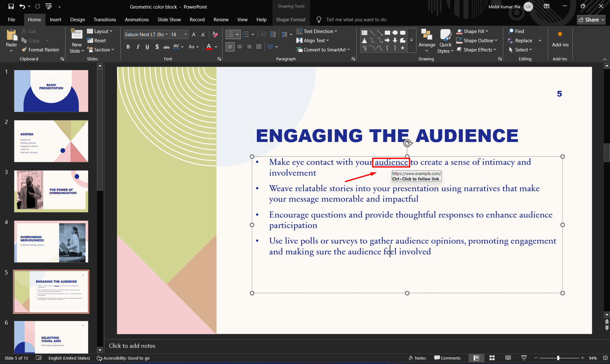Viewport: 610px width, 364px height.
Task: Toggle Italic formatting
Action: (x=138, y=47)
